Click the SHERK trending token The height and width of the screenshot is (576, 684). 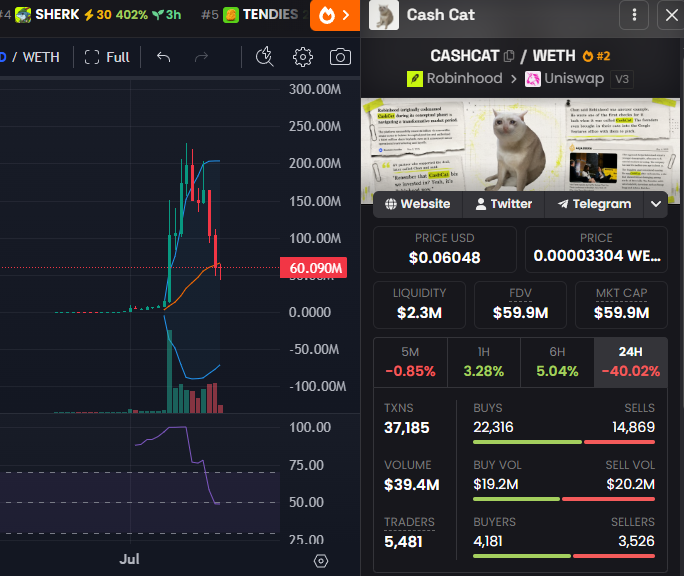pos(98,14)
